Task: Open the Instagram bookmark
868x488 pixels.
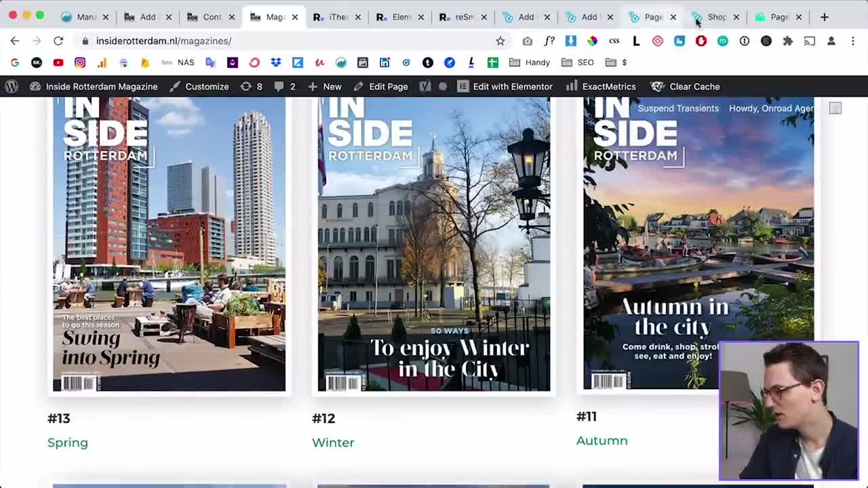Action: coord(80,62)
